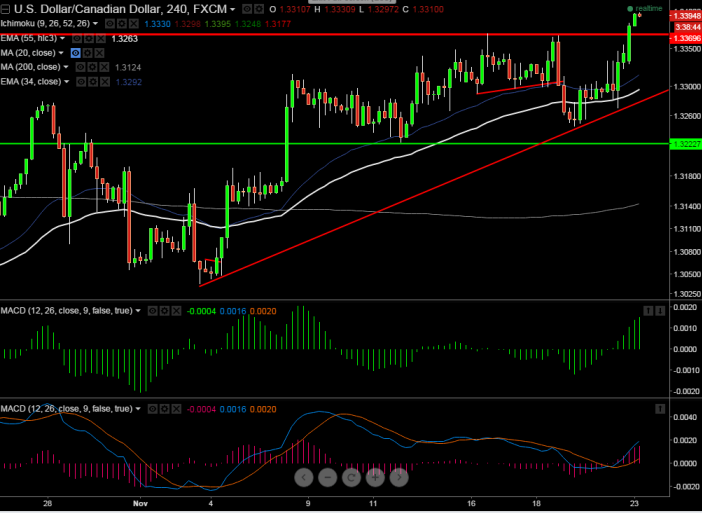This screenshot has width=702, height=513.
Task: Reset chart view with the circular arrow
Action: (x=351, y=477)
